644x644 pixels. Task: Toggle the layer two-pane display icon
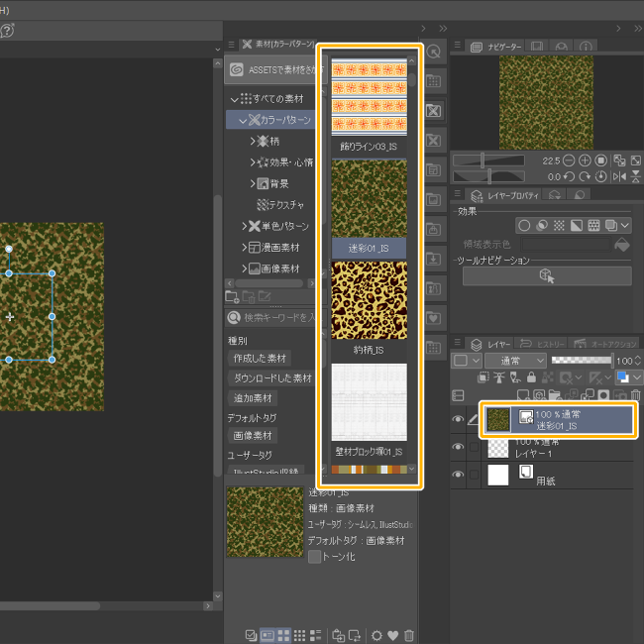(458, 395)
